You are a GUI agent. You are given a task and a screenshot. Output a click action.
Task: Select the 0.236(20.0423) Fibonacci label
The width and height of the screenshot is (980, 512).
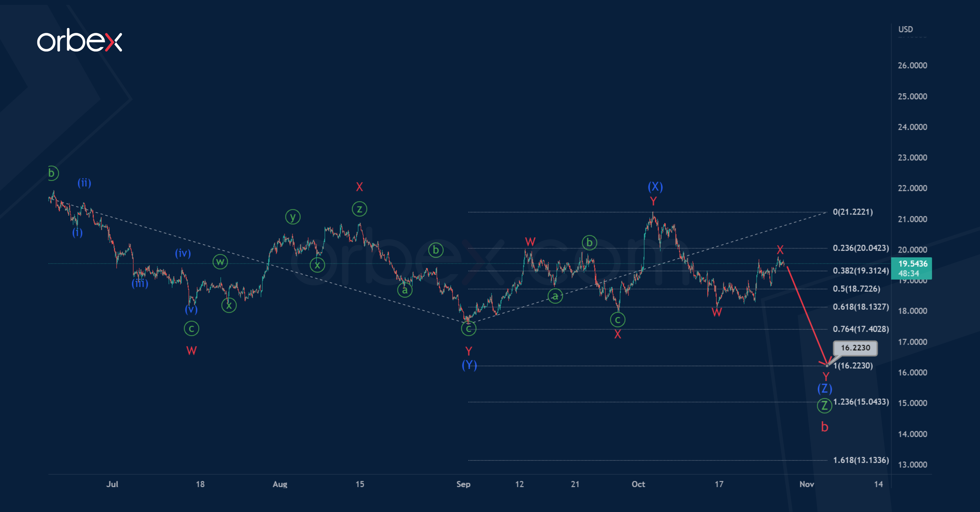860,248
